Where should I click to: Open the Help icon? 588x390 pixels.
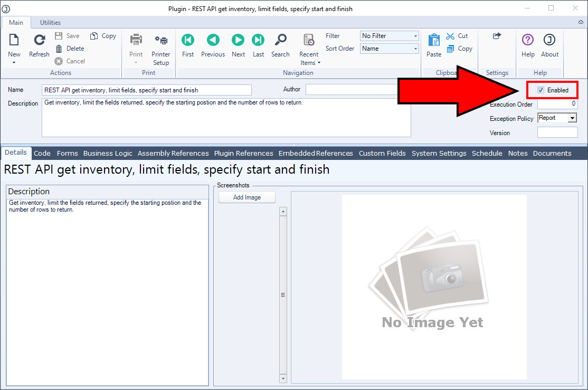[528, 41]
